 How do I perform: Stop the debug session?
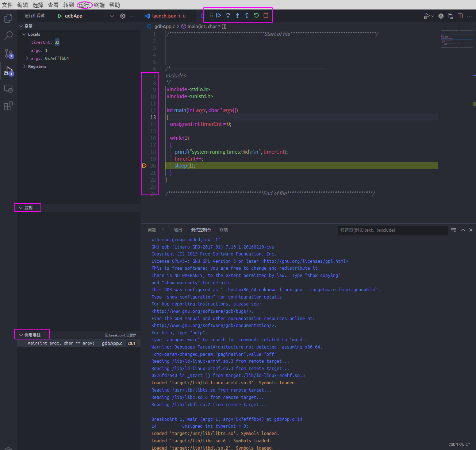click(x=266, y=15)
